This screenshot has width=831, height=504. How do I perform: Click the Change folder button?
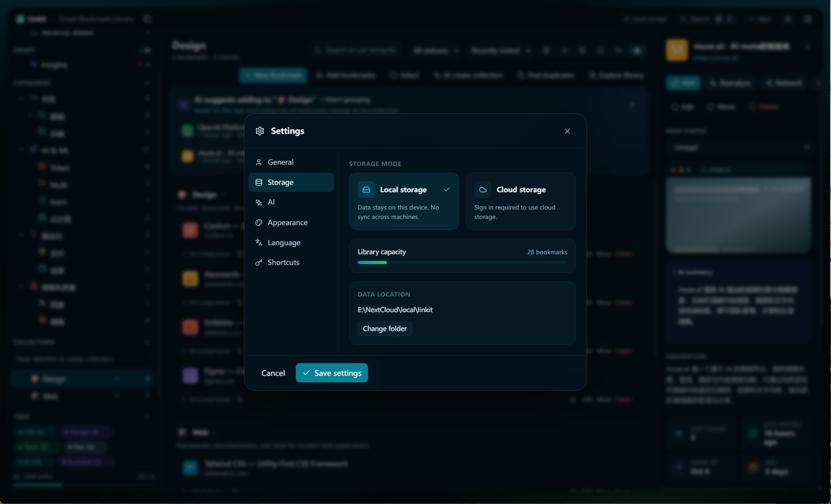[384, 329]
